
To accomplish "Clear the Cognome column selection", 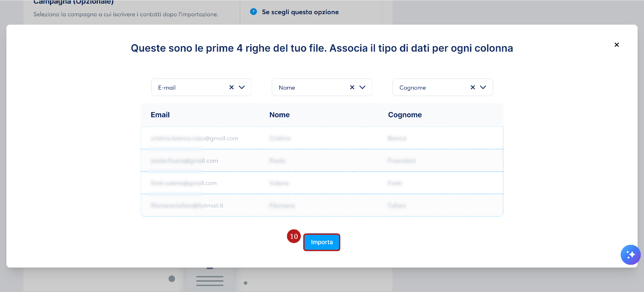I will (x=472, y=87).
